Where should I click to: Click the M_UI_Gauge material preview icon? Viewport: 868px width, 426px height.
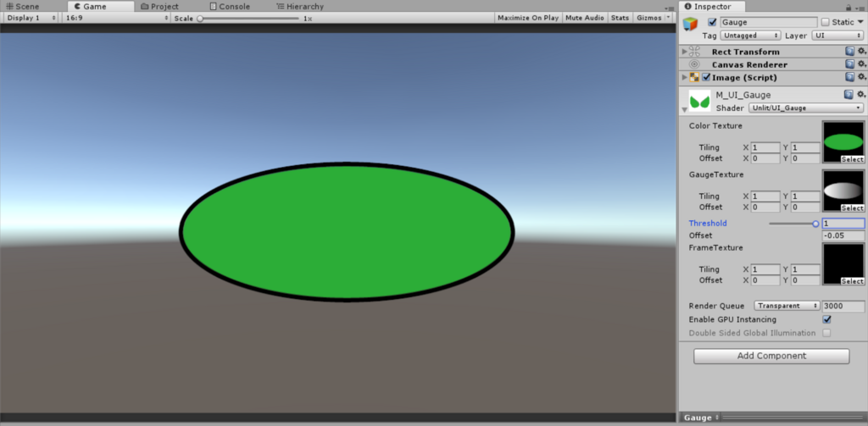coord(699,101)
